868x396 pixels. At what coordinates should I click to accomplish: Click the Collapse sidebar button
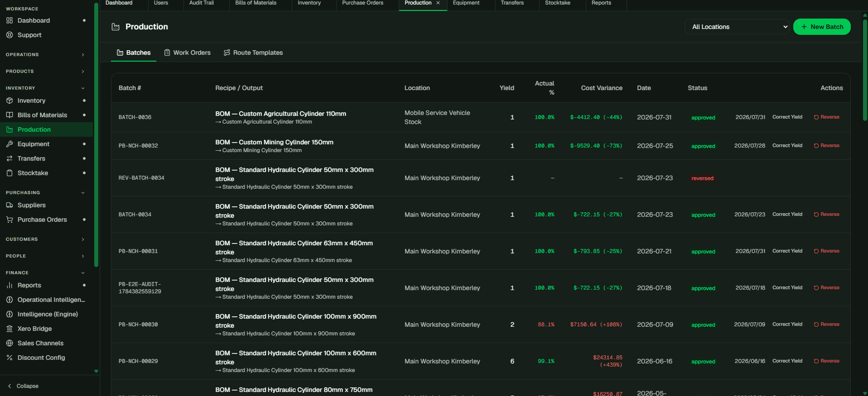(x=23, y=386)
